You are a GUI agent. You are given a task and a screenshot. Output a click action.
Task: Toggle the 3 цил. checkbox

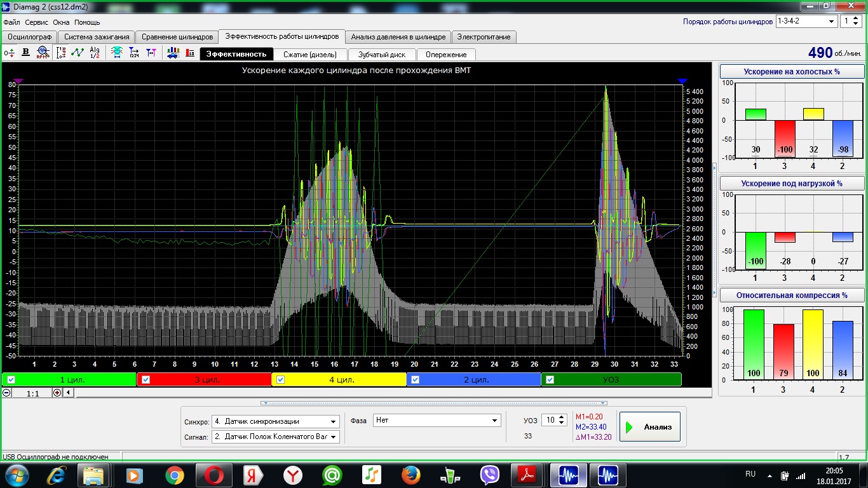146,380
